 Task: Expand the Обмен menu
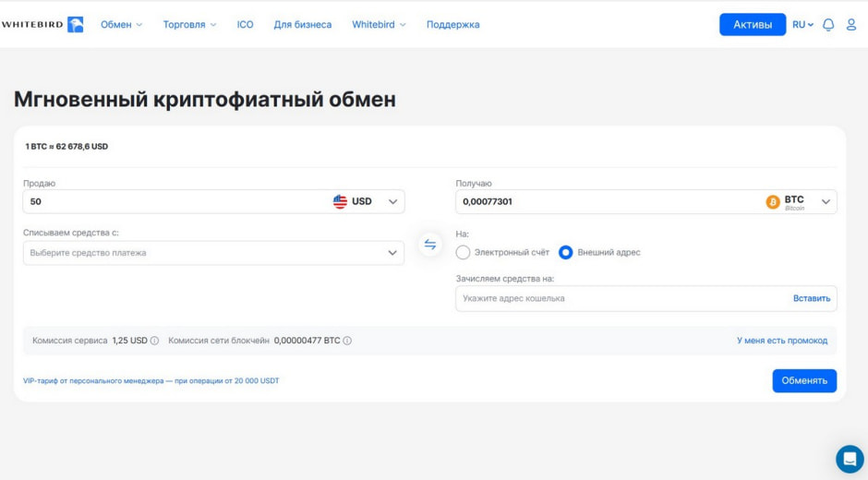pyautogui.click(x=121, y=24)
